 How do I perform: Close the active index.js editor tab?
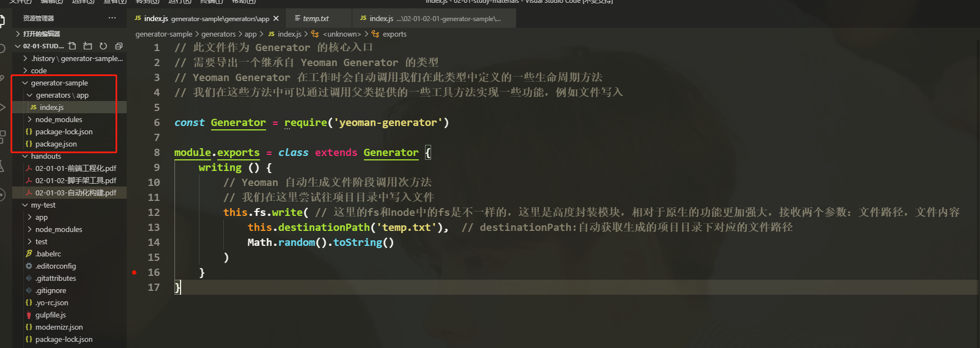(x=276, y=18)
